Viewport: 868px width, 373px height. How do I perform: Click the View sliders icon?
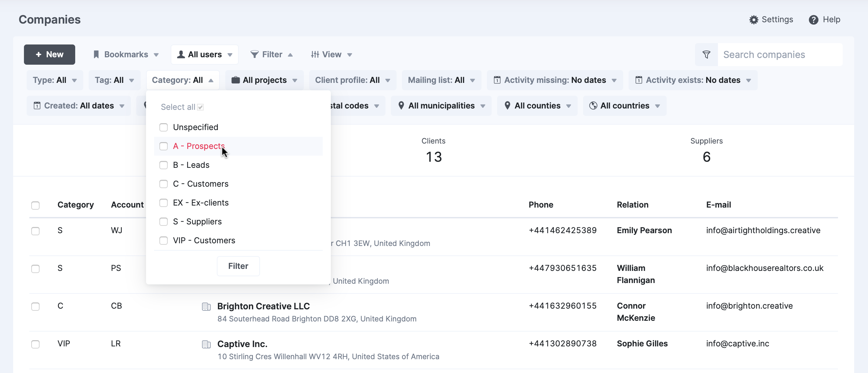pos(315,55)
